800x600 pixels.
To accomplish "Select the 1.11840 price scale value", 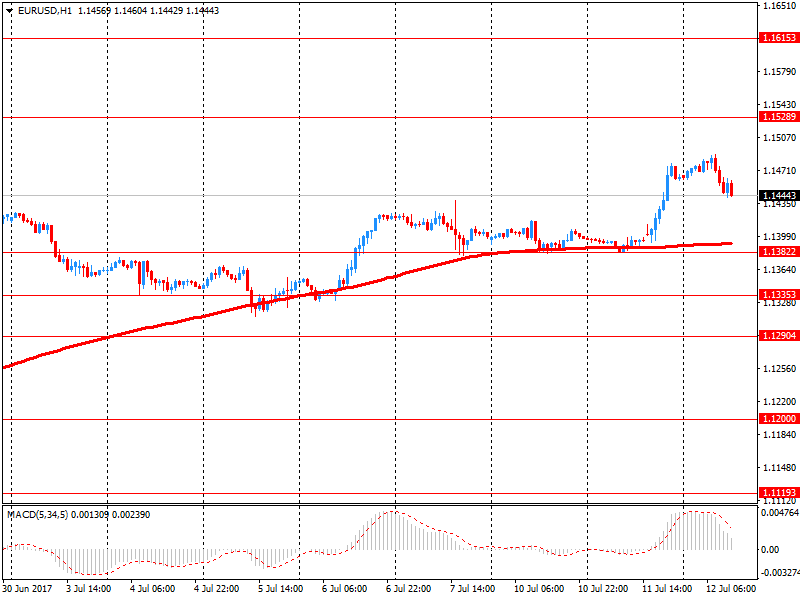I will pyautogui.click(x=779, y=434).
